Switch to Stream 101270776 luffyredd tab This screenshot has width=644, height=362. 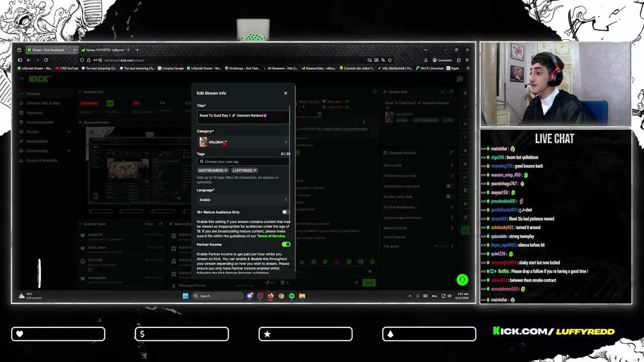(105, 50)
